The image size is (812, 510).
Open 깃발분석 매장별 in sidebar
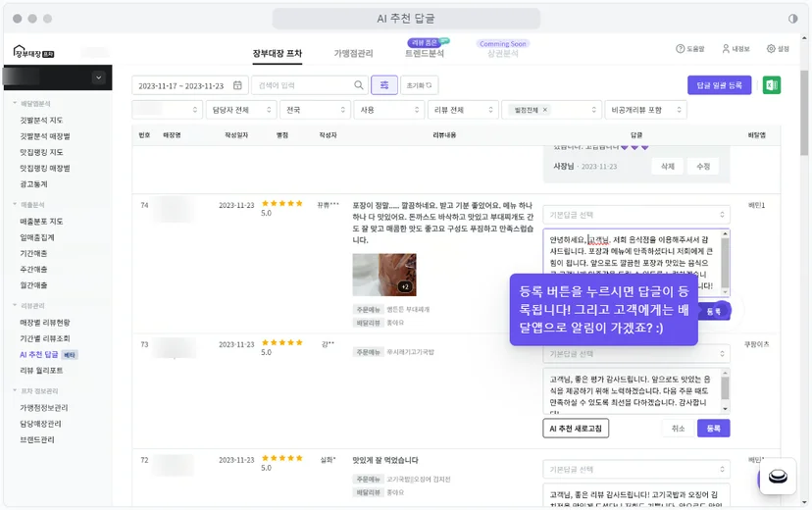[x=45, y=136]
